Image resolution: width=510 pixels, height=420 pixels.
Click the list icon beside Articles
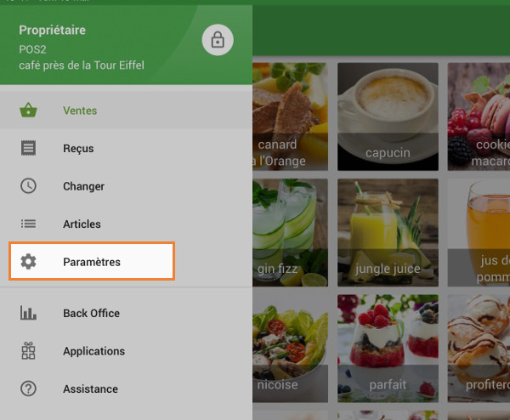click(x=29, y=224)
